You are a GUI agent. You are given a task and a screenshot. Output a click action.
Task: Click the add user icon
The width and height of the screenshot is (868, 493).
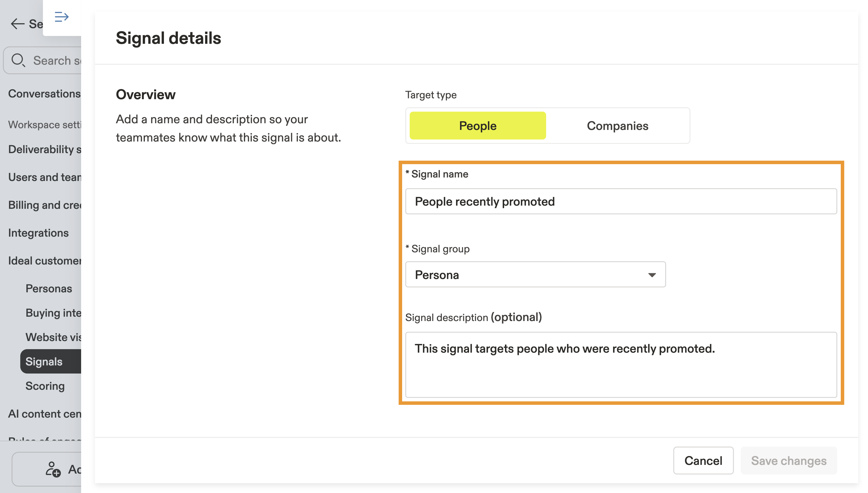(x=53, y=469)
